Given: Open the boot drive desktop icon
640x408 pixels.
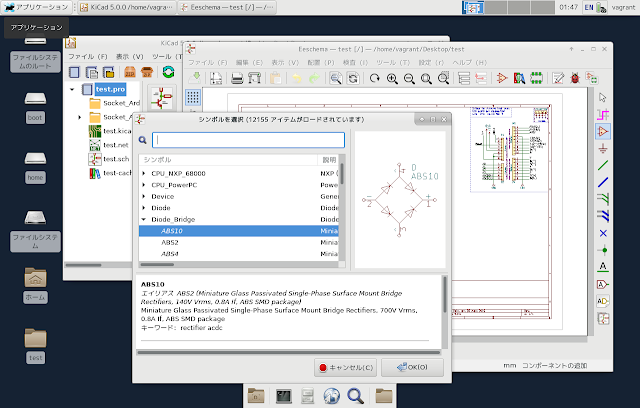Looking at the screenshot, I should pos(35,108).
